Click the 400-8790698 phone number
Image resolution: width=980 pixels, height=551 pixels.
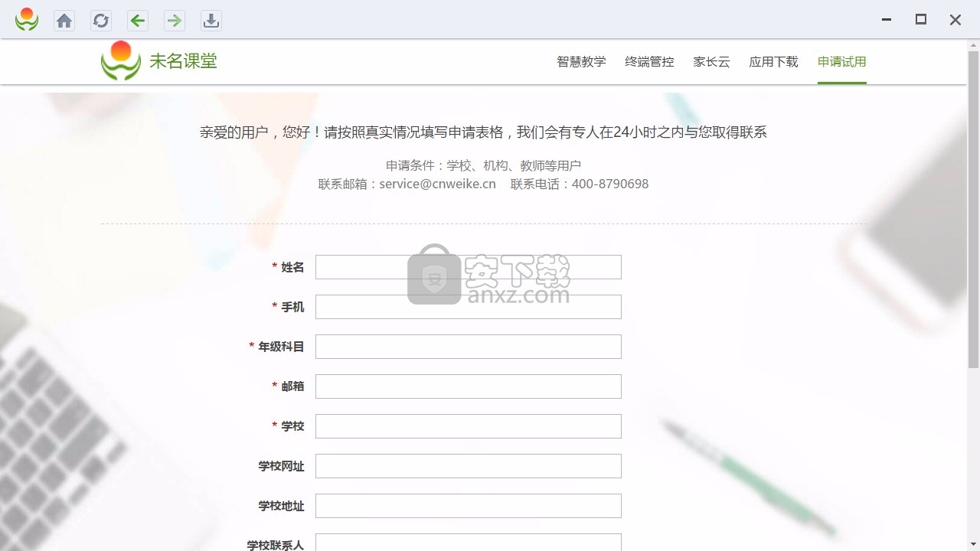pyautogui.click(x=610, y=184)
